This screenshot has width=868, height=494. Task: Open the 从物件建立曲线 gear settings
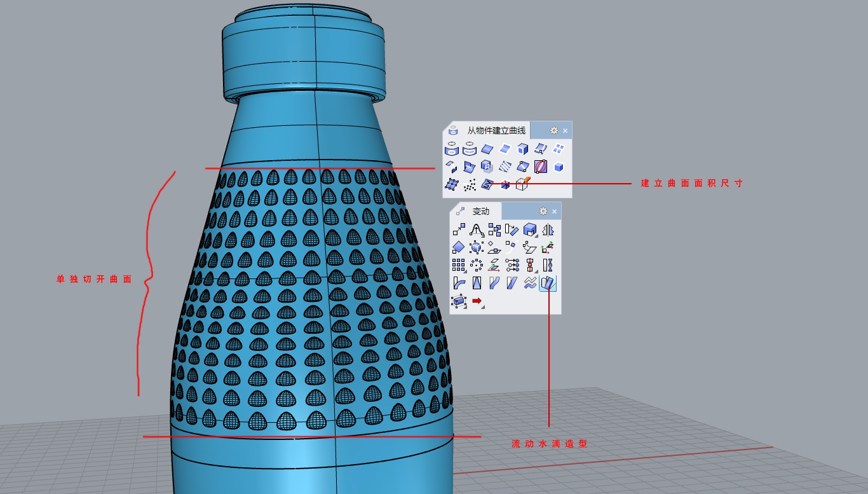(x=553, y=130)
